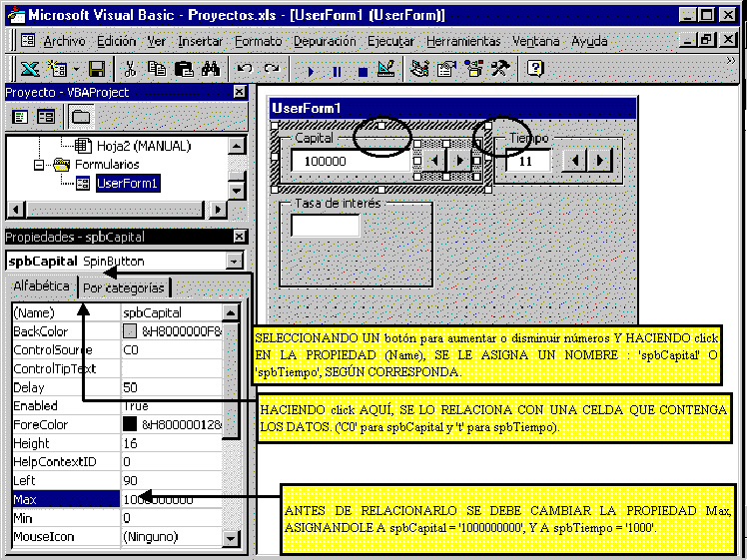Open the Ayuda menu
The width and height of the screenshot is (747, 560).
pyautogui.click(x=589, y=42)
